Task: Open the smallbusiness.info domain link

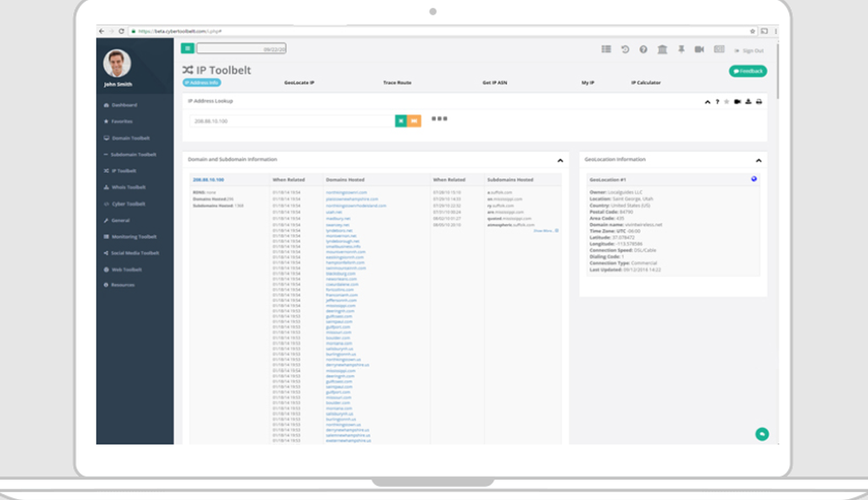Action: point(343,247)
